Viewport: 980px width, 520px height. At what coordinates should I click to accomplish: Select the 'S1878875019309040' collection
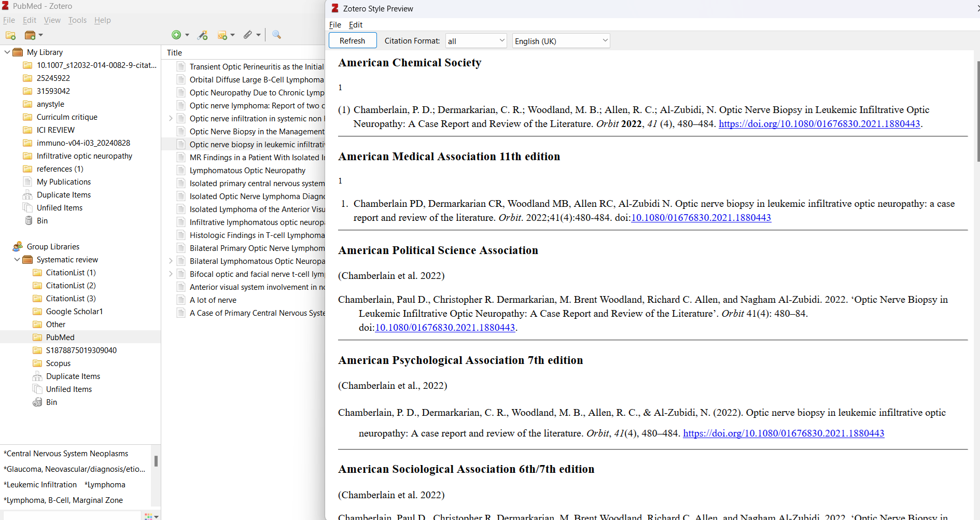81,350
